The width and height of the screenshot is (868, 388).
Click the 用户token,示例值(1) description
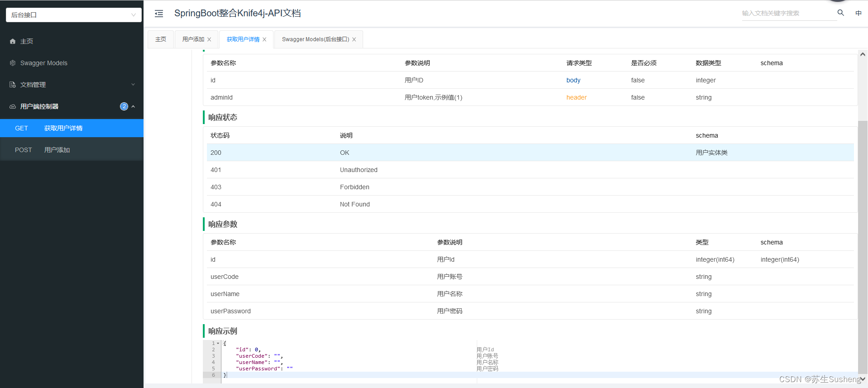433,97
